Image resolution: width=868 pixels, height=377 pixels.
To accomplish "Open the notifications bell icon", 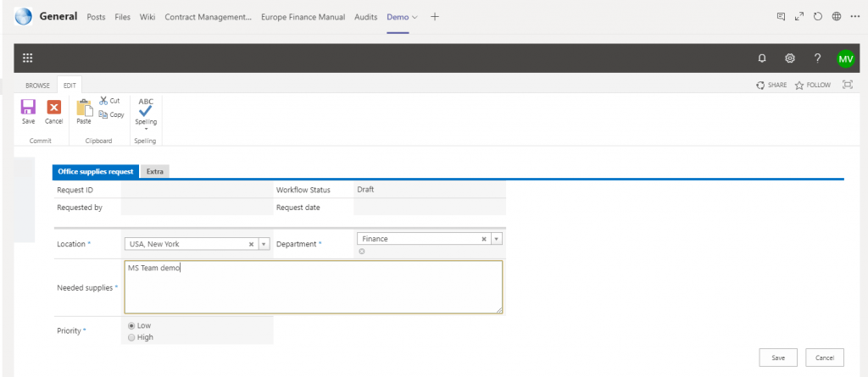I will click(x=762, y=58).
